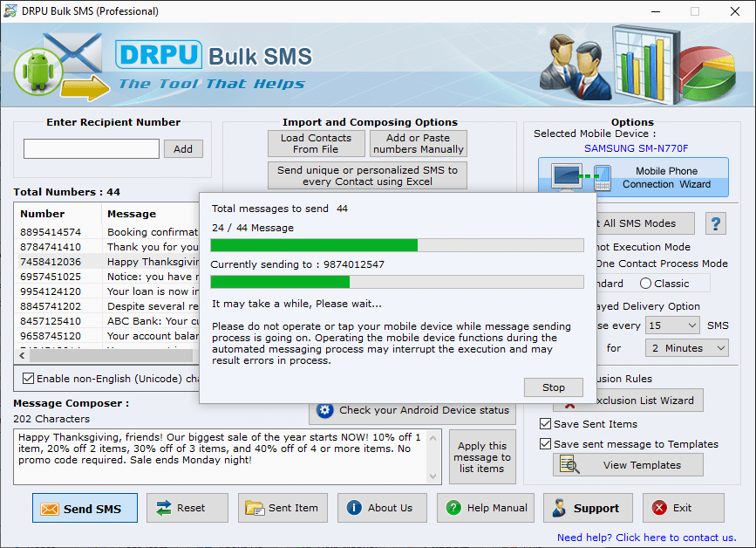Click the Sent Item folder icon
Viewport: 756px width, 548px height.
pos(255,508)
